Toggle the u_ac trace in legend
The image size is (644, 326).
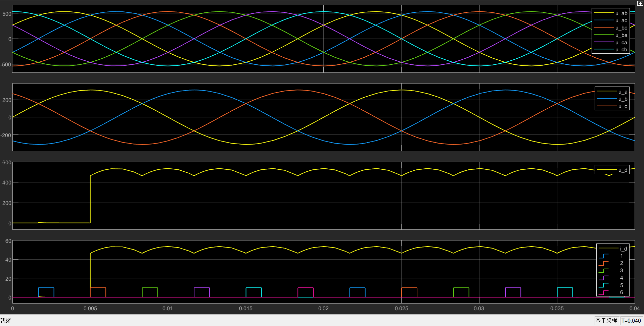(x=610, y=20)
